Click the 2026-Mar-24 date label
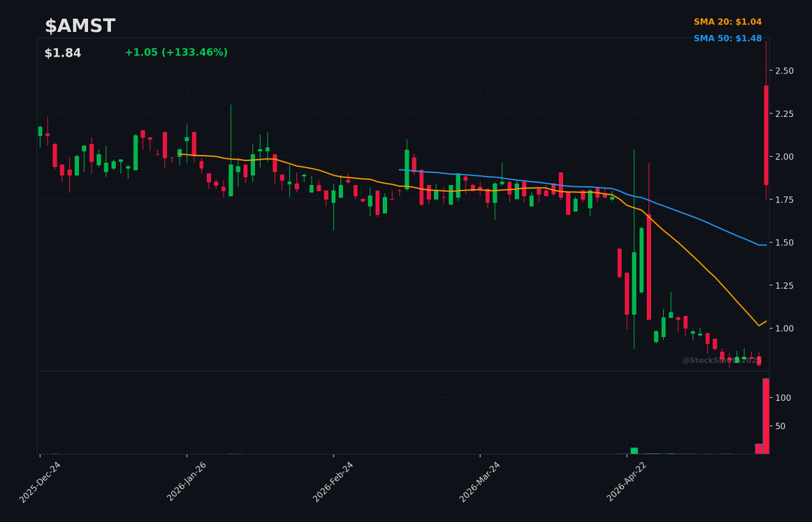The width and height of the screenshot is (812, 522). (480, 482)
